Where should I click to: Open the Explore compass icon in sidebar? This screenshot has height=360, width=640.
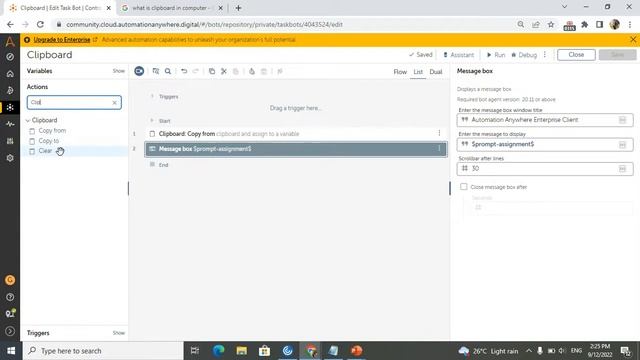tap(10, 57)
